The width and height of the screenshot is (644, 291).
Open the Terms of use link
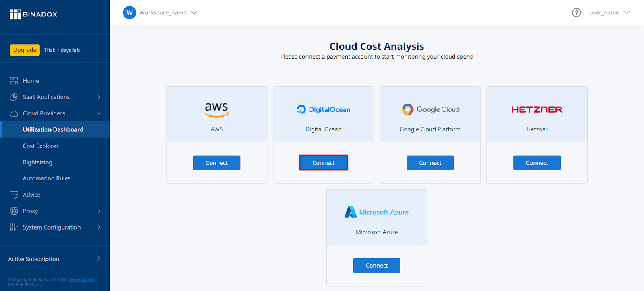[x=81, y=279]
